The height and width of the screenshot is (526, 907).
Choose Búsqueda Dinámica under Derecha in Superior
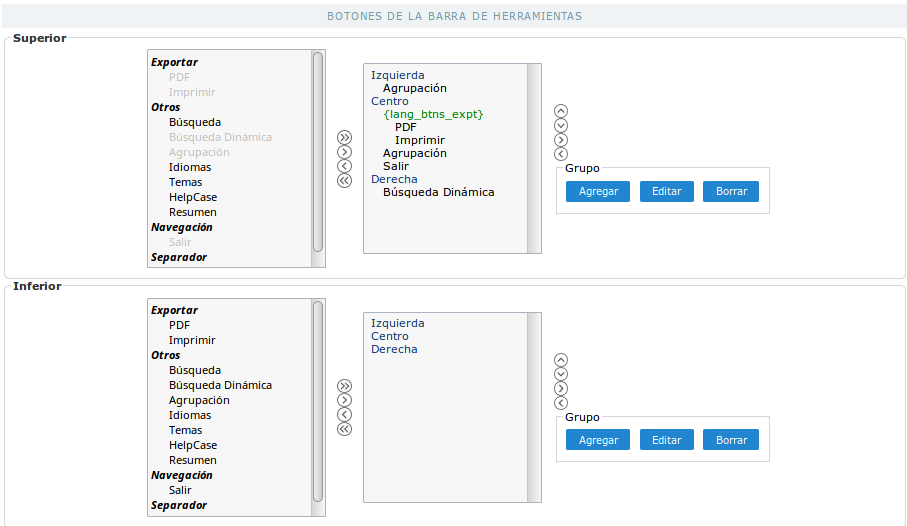pyautogui.click(x=438, y=192)
